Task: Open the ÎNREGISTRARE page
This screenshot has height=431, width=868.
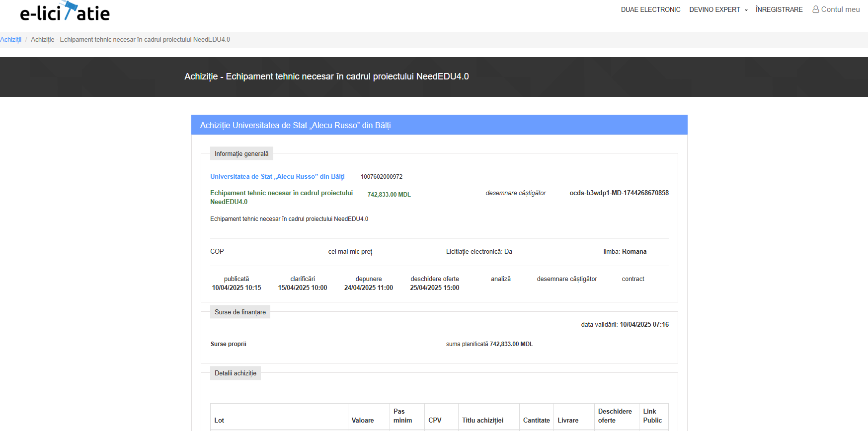Action: (x=779, y=9)
